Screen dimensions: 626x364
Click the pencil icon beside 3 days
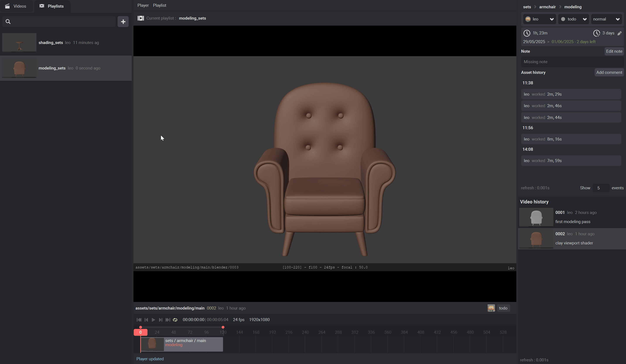619,33
